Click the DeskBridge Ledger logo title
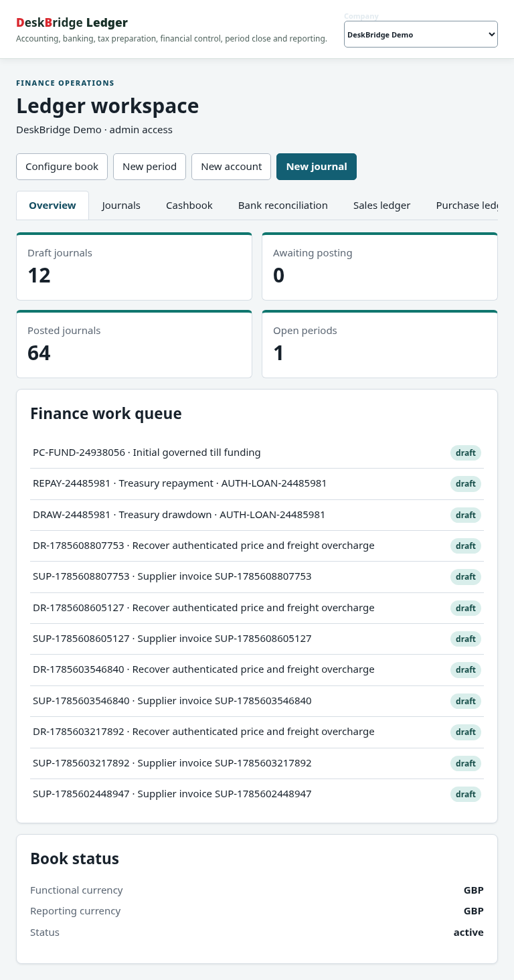Viewport: 514px width, 980px height. click(72, 23)
